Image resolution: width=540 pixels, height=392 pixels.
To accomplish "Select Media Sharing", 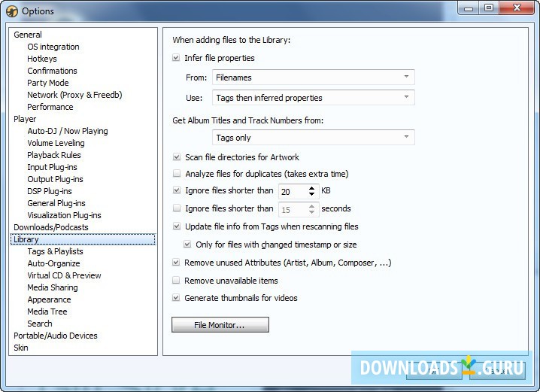I will click(x=53, y=288).
